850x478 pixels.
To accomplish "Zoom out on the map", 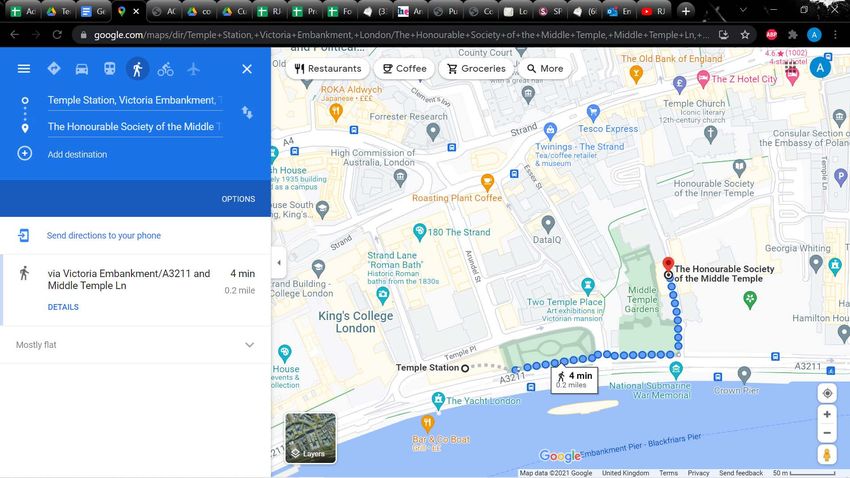I will pyautogui.click(x=827, y=433).
